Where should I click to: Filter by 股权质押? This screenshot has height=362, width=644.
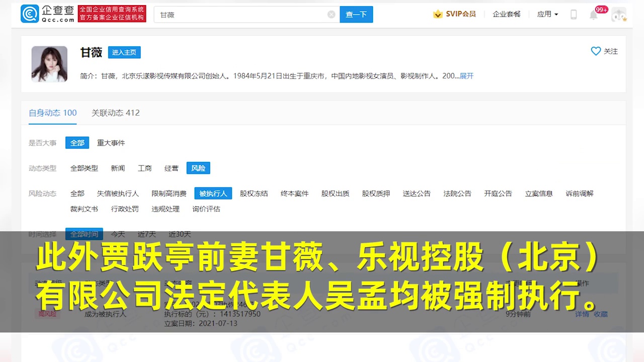pyautogui.click(x=376, y=193)
